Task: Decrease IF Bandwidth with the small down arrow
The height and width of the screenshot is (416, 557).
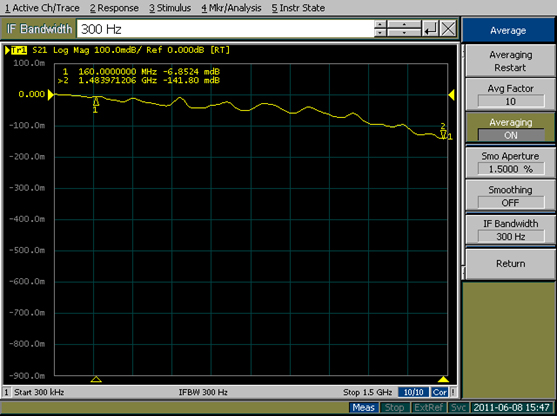Action: coord(380,33)
